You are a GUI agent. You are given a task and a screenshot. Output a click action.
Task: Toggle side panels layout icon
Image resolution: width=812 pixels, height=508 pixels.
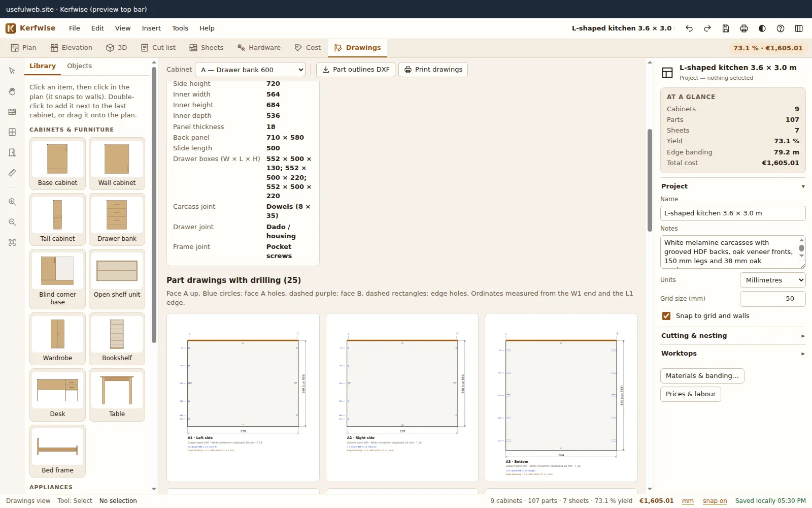799,28
